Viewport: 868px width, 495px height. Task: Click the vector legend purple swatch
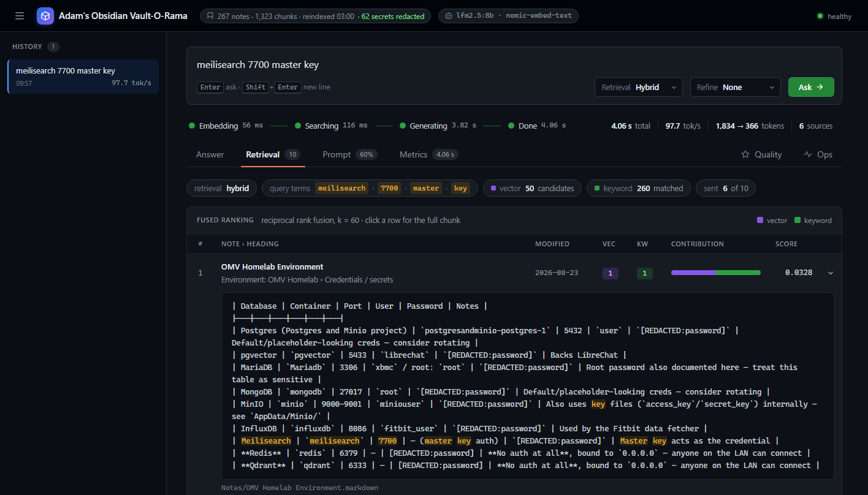[760, 220]
